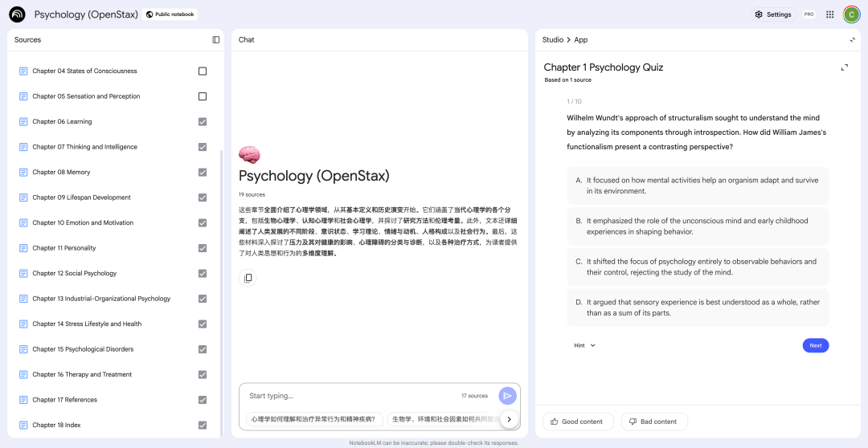The image size is (868, 448).
Task: Click the send message arrow
Action: tap(508, 396)
